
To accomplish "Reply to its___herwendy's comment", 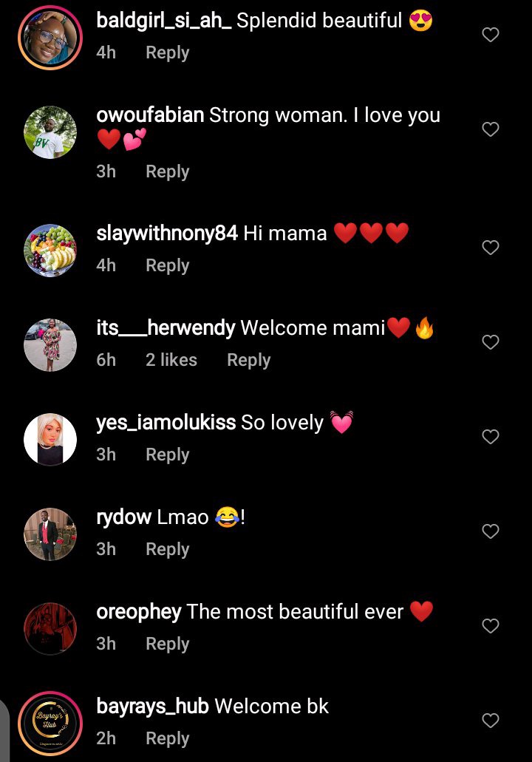I will [x=249, y=361].
